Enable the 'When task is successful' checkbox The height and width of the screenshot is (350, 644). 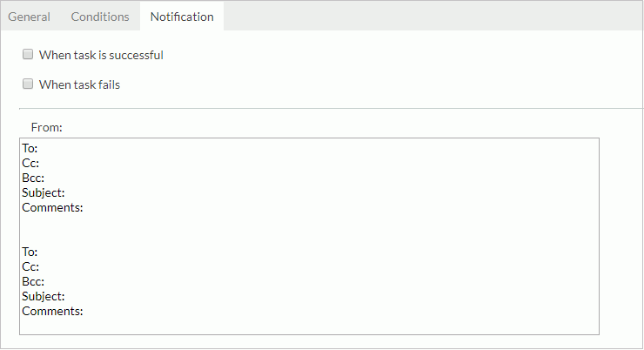coord(28,55)
